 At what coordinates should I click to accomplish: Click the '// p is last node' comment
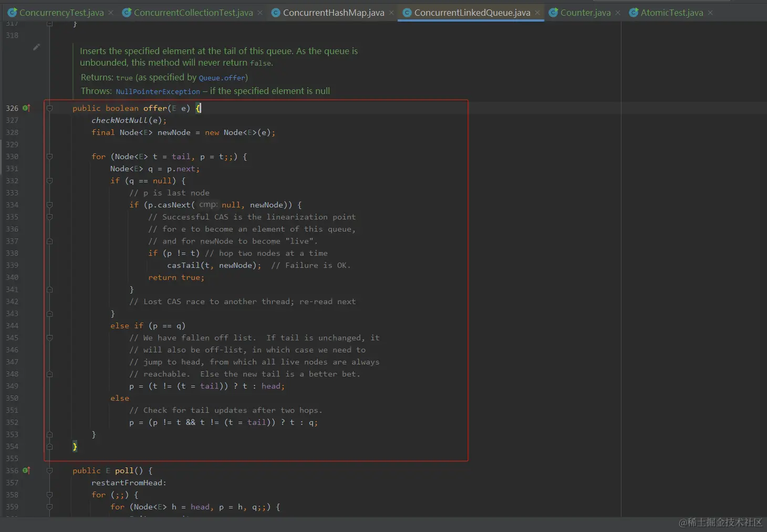pyautogui.click(x=169, y=193)
